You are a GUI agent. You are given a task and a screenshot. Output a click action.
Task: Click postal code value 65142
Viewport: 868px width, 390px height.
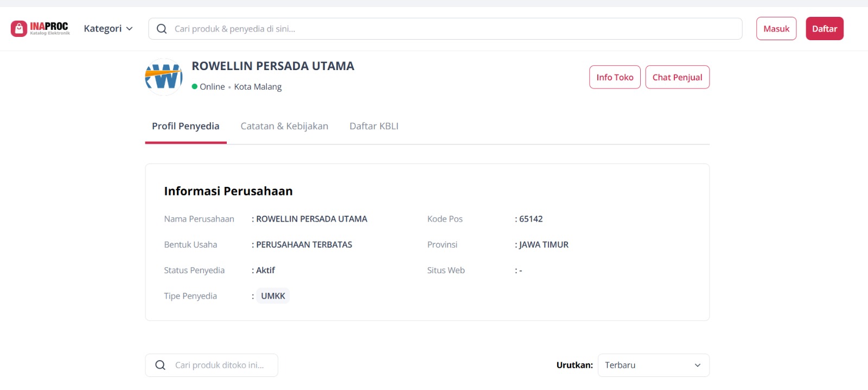coord(531,219)
